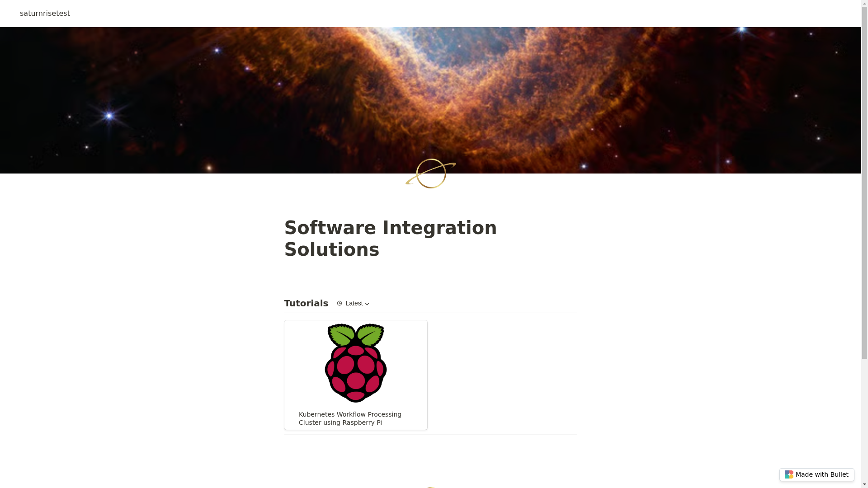
Task: Expand the Latest sort chevron arrow
Action: [x=367, y=304]
